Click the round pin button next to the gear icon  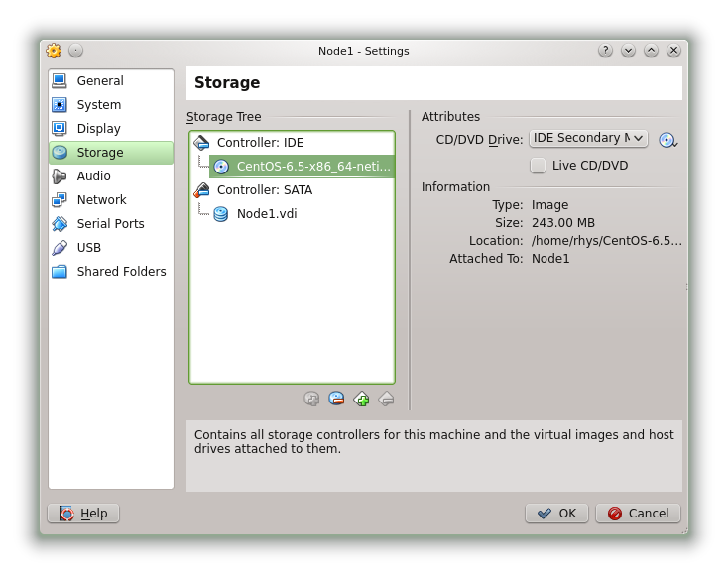75,51
